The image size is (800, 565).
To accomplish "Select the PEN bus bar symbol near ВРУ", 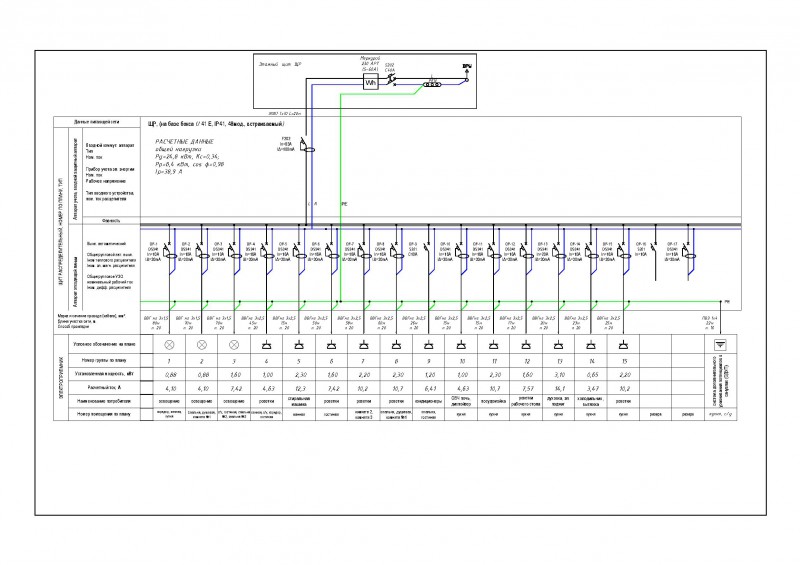I will pyautogui.click(x=432, y=84).
